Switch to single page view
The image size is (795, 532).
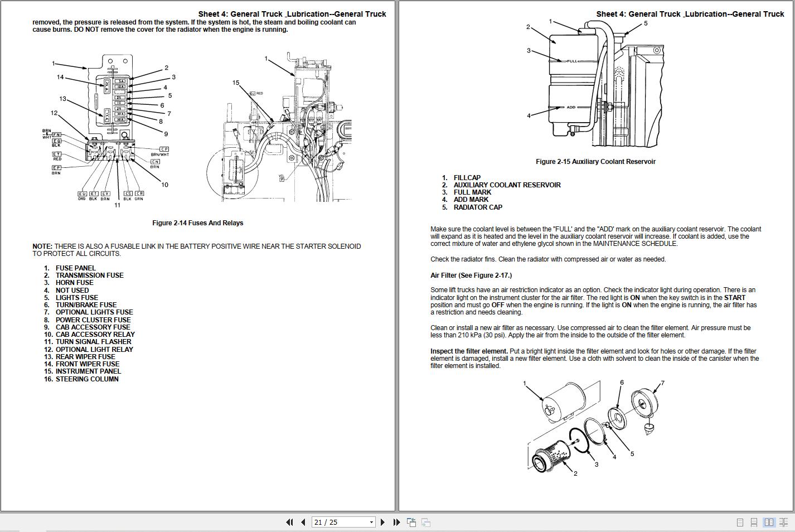coord(740,523)
